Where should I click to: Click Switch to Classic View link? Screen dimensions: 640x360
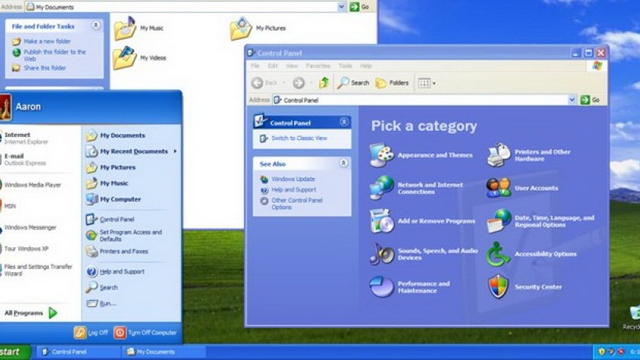(299, 138)
